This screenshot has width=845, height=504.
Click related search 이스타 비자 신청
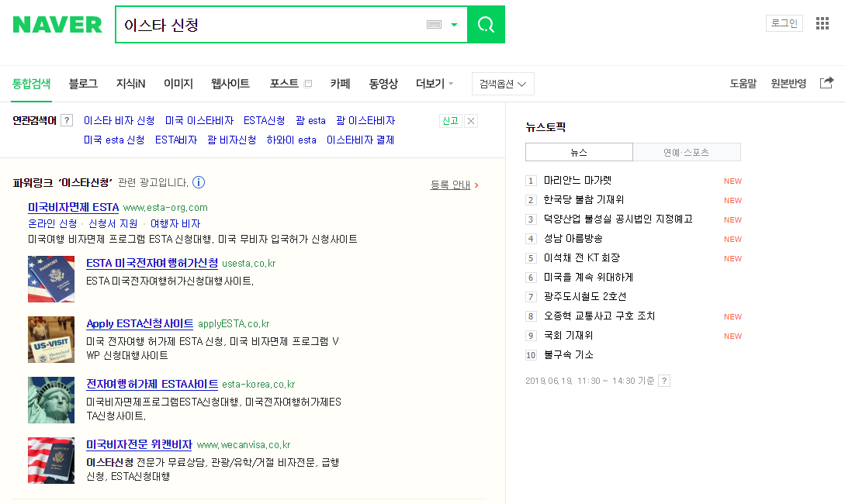click(x=119, y=121)
